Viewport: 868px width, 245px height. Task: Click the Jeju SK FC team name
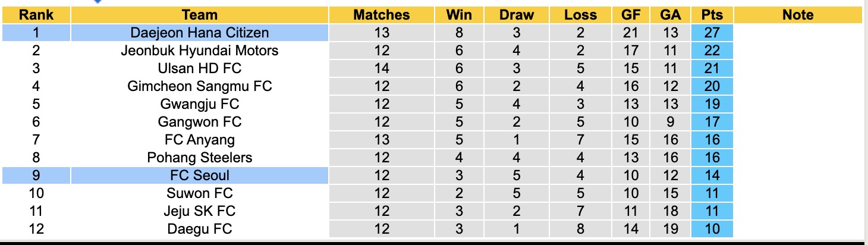[x=200, y=211]
